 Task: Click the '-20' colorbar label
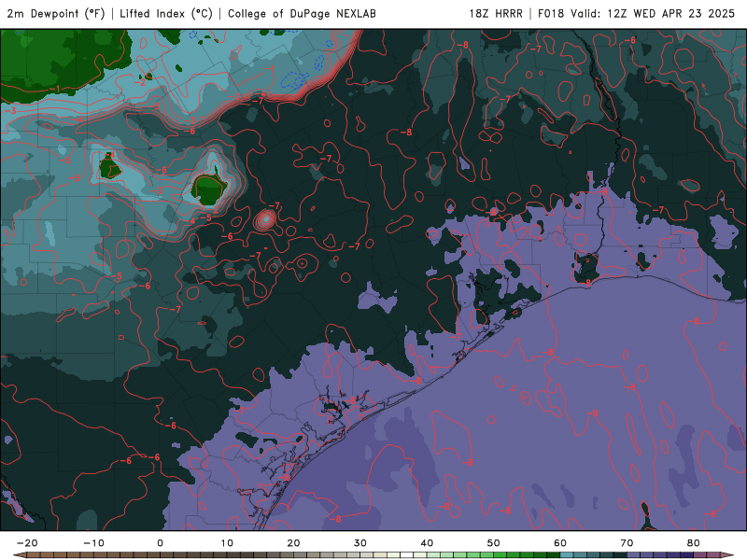27,543
